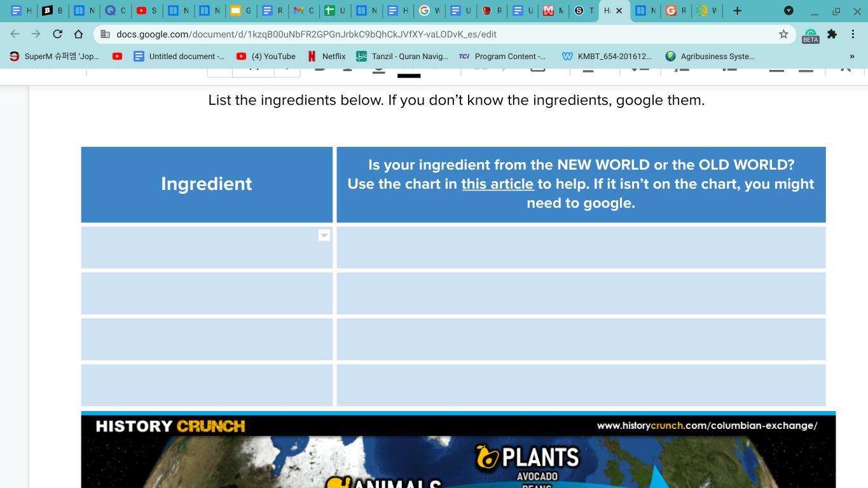868x488 pixels.
Task: Open the unlabeled YouTube icon bookmark
Action: tap(117, 57)
